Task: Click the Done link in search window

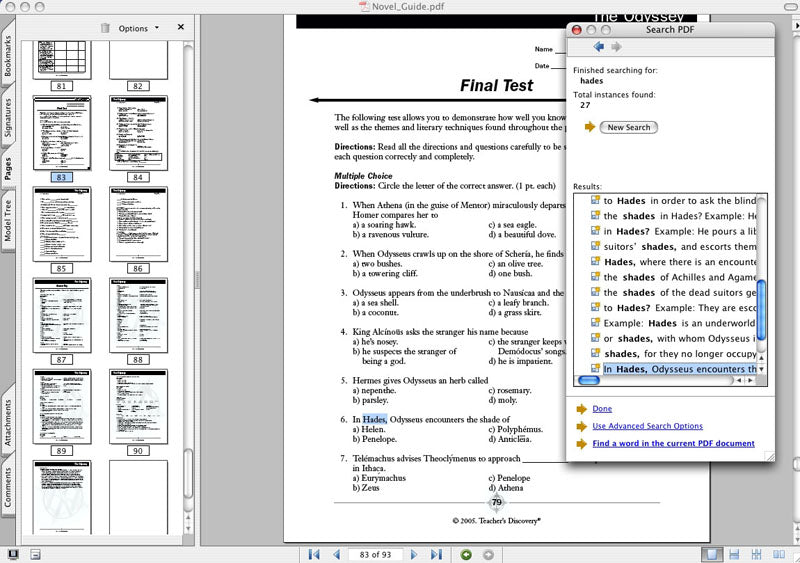Action: coord(601,409)
